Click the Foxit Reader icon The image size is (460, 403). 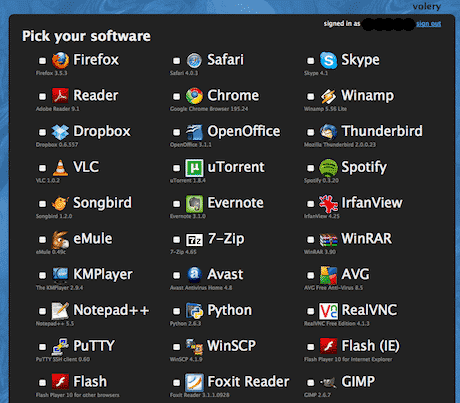[x=194, y=382]
